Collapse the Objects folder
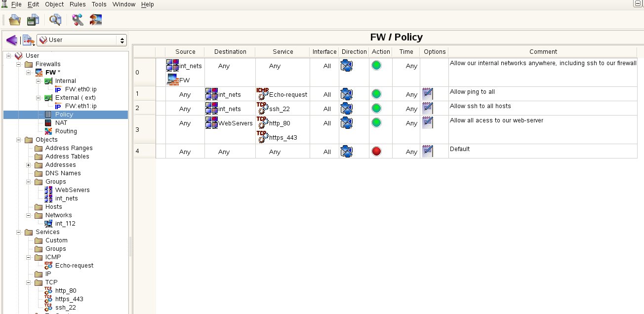The image size is (644, 314). pyautogui.click(x=18, y=140)
